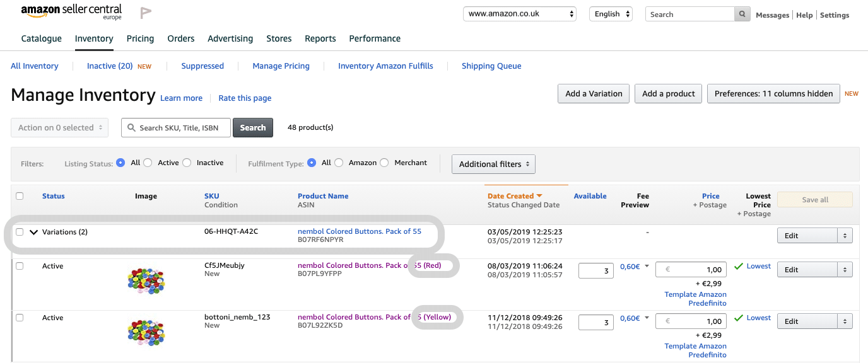Click the magnifier search button in header
The width and height of the screenshot is (868, 363).
click(x=742, y=14)
